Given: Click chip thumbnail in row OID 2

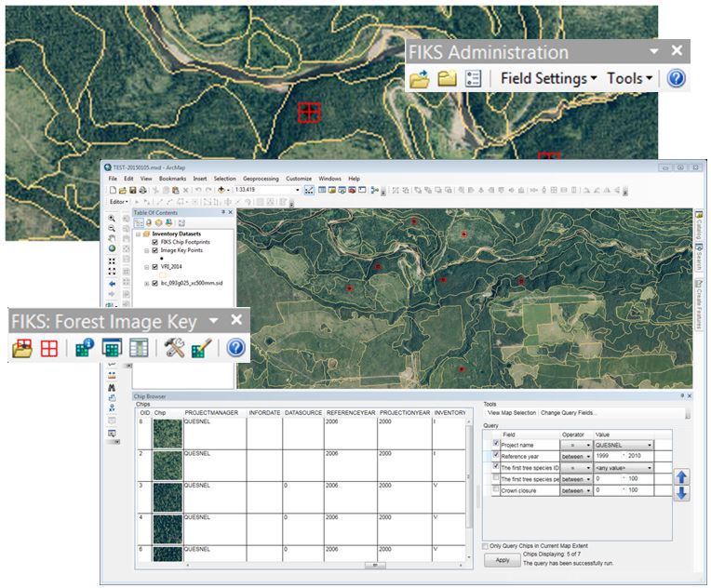Looking at the screenshot, I should [168, 465].
